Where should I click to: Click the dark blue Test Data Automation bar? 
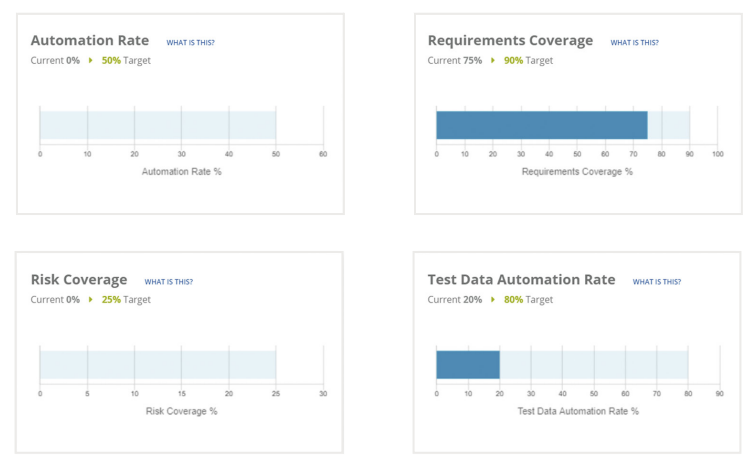(467, 364)
